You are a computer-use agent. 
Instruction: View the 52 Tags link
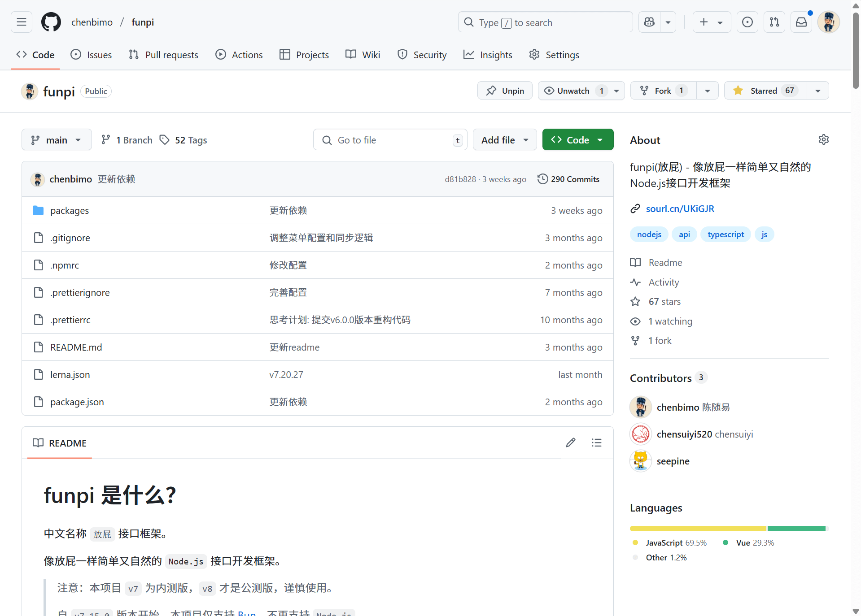(184, 140)
